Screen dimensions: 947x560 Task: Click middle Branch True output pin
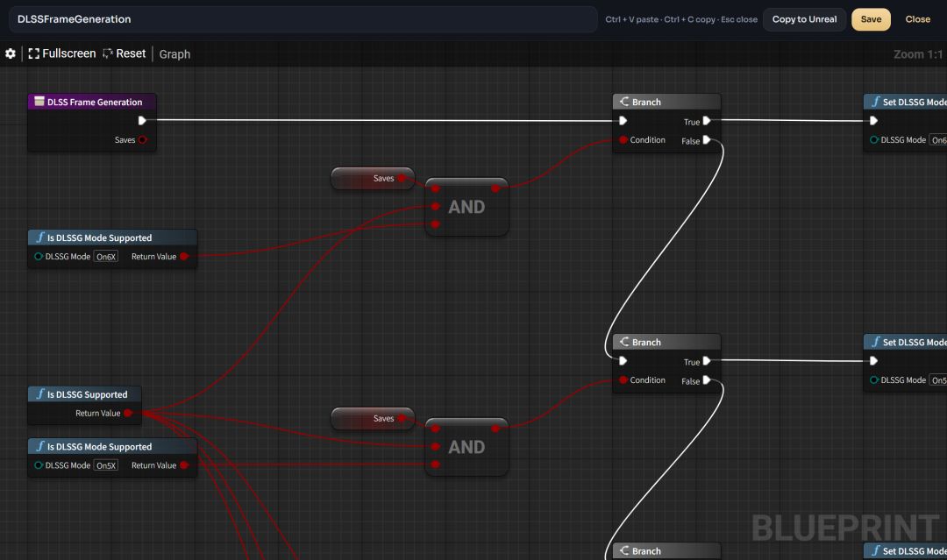707,361
